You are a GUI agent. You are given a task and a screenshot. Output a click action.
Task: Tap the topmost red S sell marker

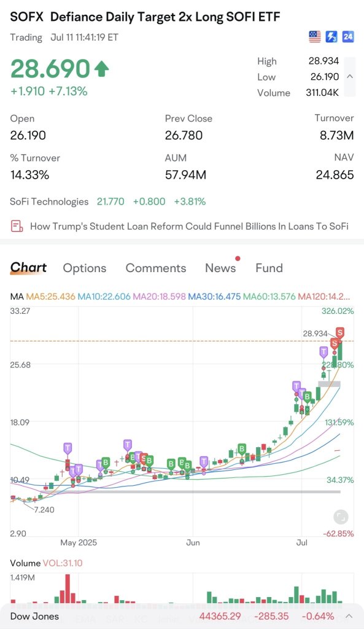point(340,332)
